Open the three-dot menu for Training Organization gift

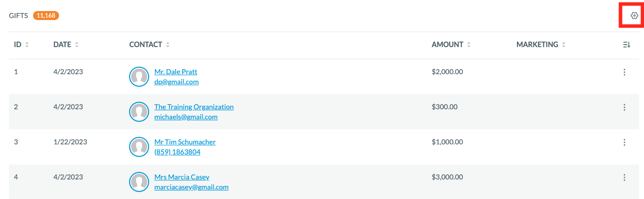[624, 107]
